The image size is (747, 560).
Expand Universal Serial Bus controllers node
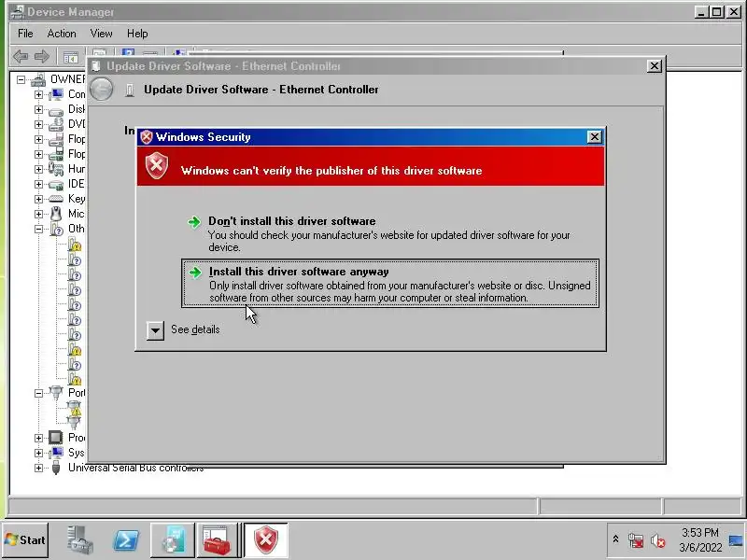[38, 469]
